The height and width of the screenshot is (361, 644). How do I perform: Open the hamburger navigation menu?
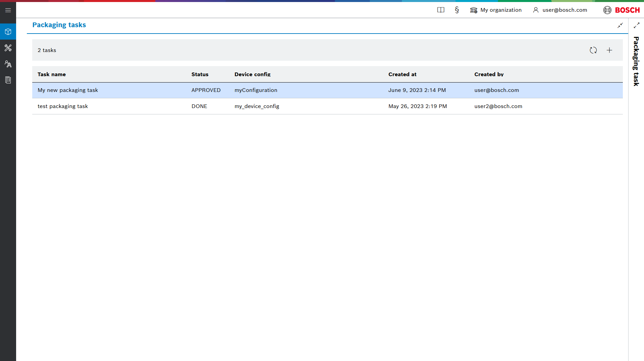[8, 10]
